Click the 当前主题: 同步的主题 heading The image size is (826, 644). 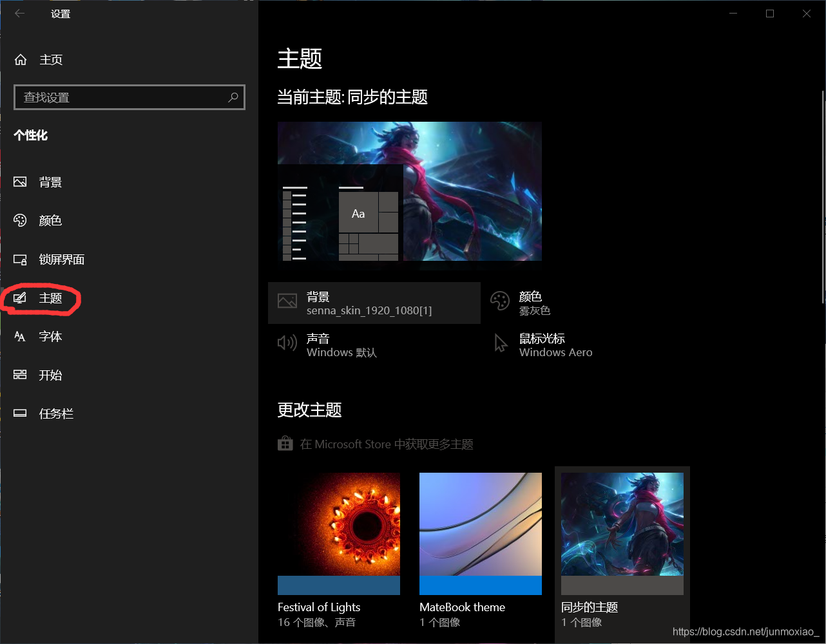click(352, 97)
